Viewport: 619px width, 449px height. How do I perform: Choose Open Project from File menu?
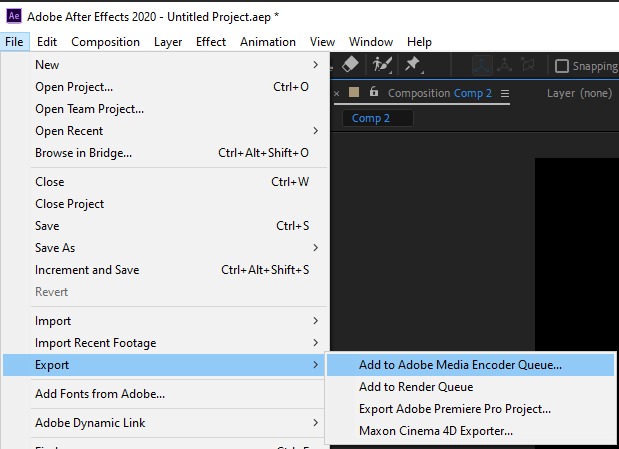coord(166,86)
